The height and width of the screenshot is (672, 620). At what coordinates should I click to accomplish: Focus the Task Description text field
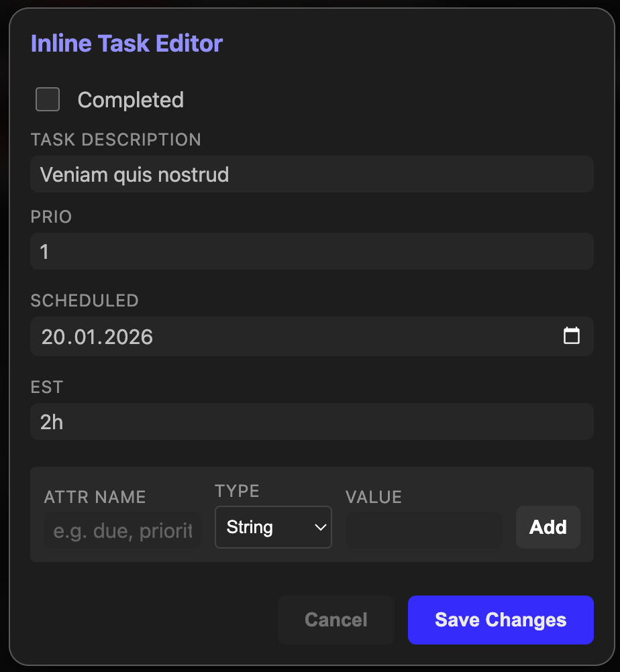click(x=311, y=174)
